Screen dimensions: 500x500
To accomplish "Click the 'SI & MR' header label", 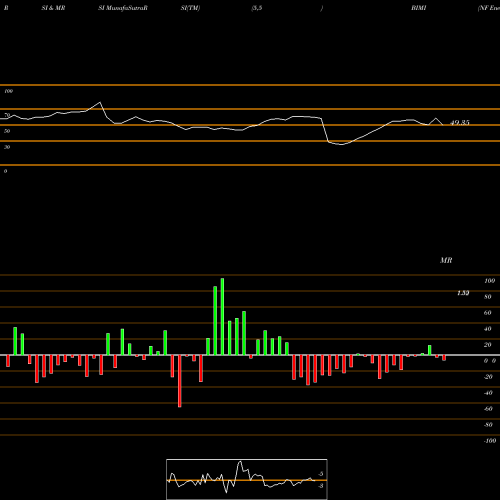I will click(x=53, y=8).
